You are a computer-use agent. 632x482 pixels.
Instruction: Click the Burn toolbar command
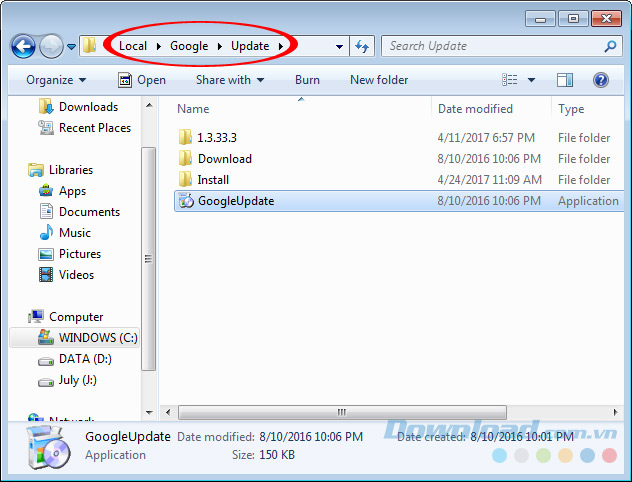click(307, 80)
